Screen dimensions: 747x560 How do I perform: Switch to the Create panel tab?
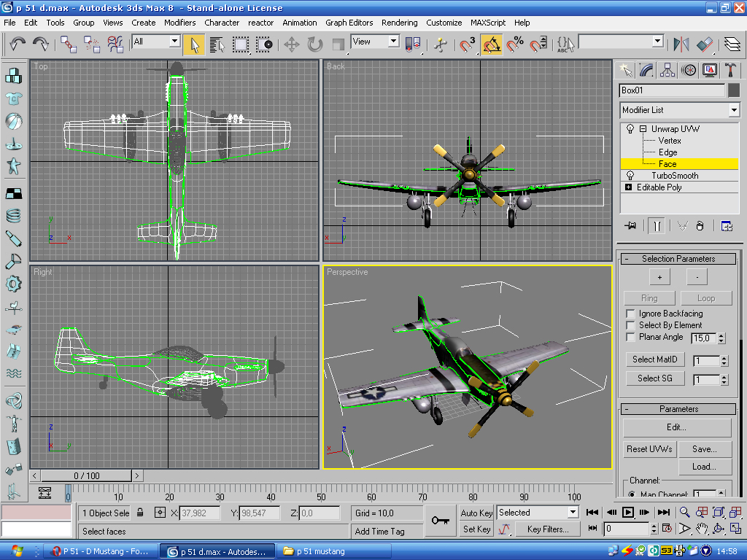tap(625, 70)
